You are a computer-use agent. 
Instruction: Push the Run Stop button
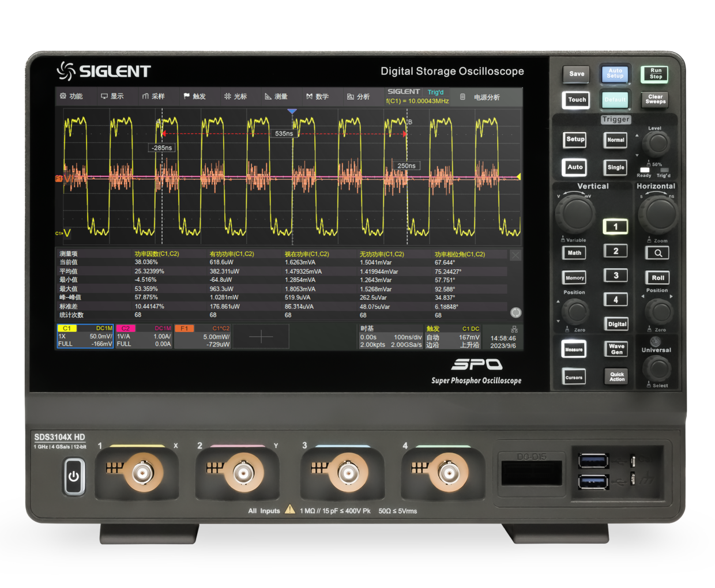656,74
